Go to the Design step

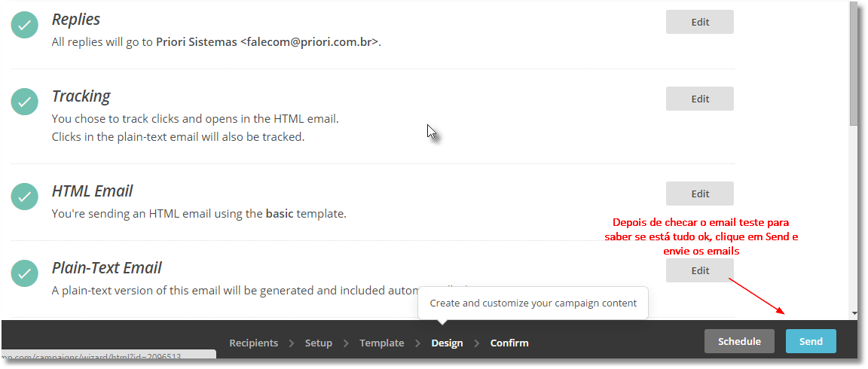point(447,343)
